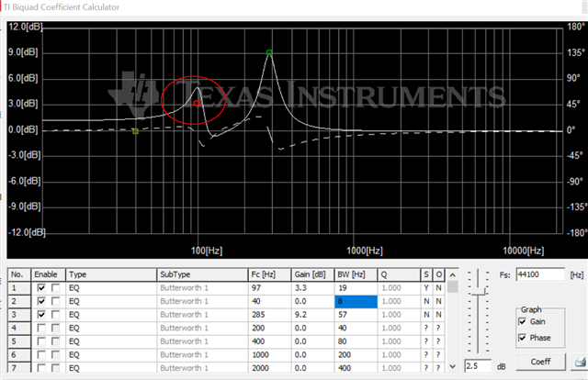Click the No. column header
This screenshot has height=380, width=588.
(19, 274)
